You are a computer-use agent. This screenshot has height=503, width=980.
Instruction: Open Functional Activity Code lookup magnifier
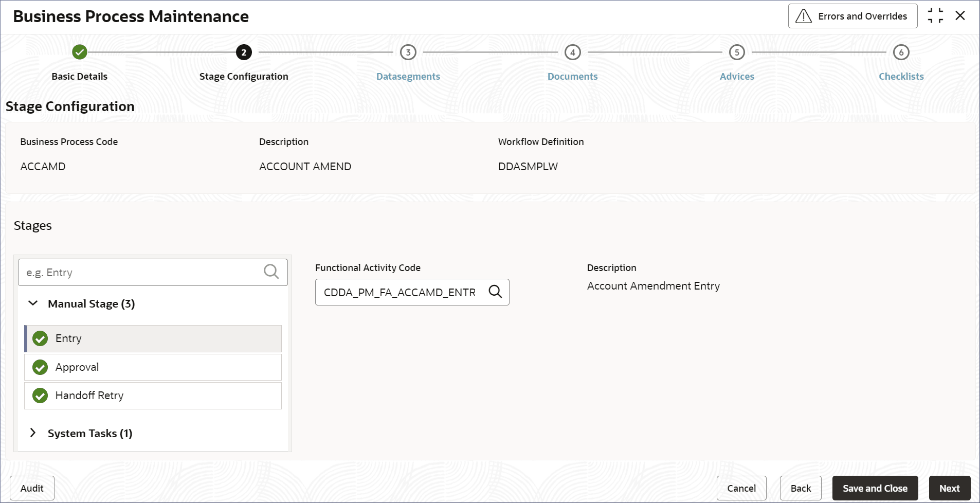(x=495, y=292)
